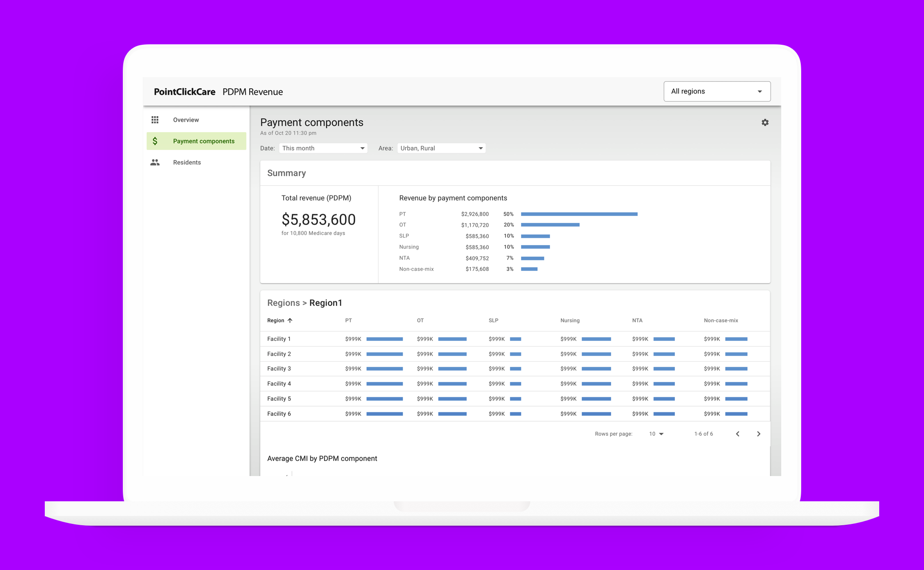The width and height of the screenshot is (924, 570).
Task: Open Residents in sidebar
Action: coord(196,162)
